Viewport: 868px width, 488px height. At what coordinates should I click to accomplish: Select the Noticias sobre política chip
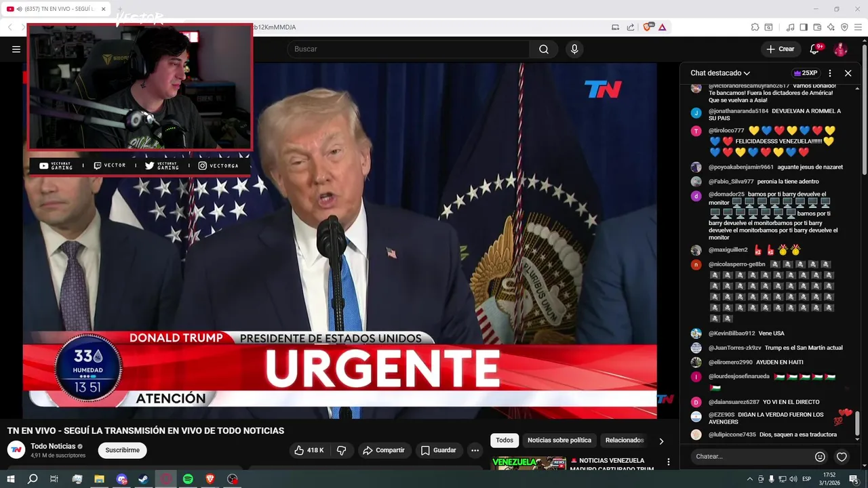point(559,441)
